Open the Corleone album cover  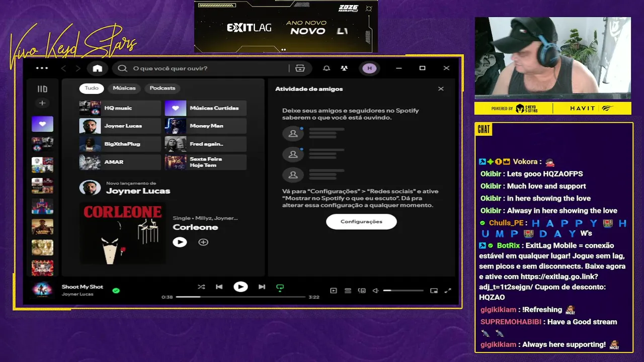[x=122, y=233]
